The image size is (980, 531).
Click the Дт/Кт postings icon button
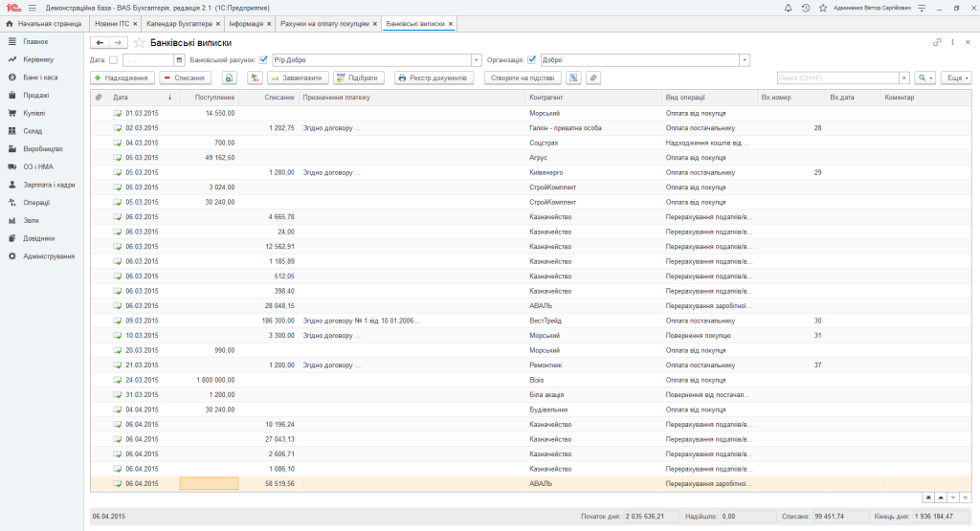tap(255, 78)
